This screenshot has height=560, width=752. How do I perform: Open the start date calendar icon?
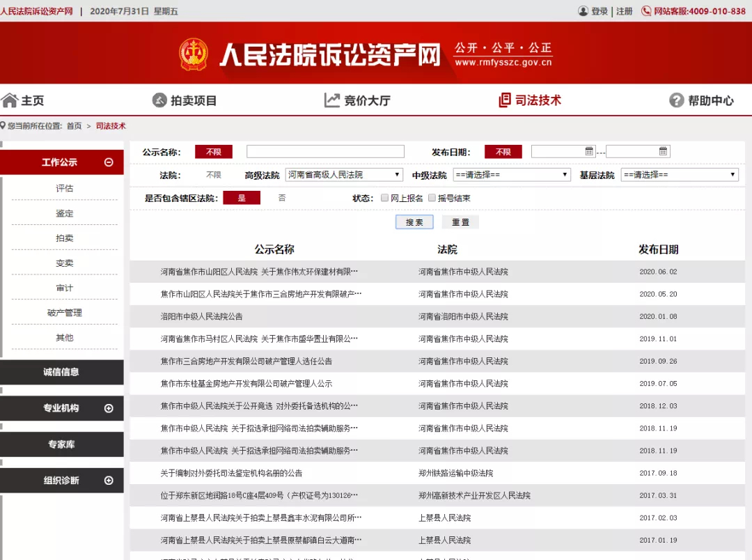pos(589,152)
